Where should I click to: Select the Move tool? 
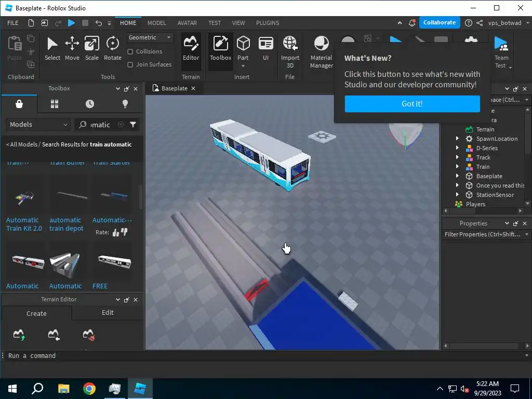72,48
